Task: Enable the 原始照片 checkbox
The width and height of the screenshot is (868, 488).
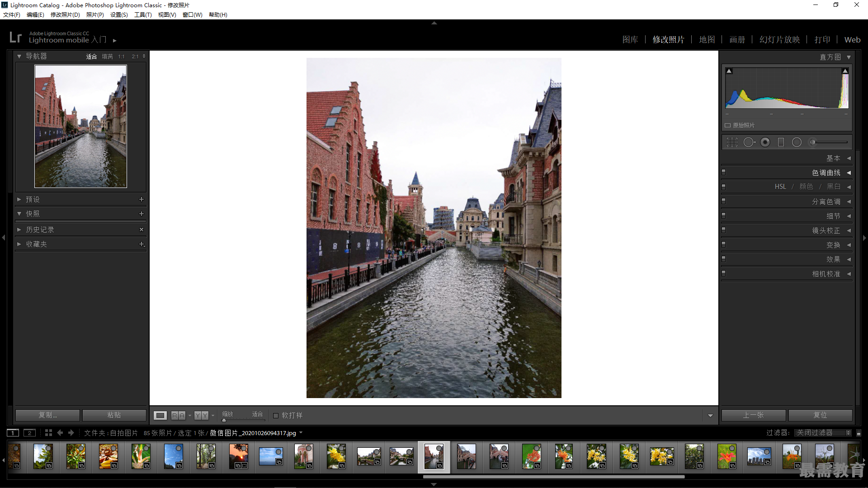Action: [728, 126]
